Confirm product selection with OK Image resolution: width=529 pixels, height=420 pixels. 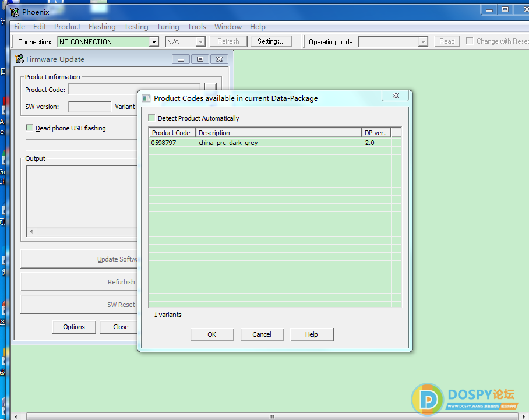pos(212,334)
